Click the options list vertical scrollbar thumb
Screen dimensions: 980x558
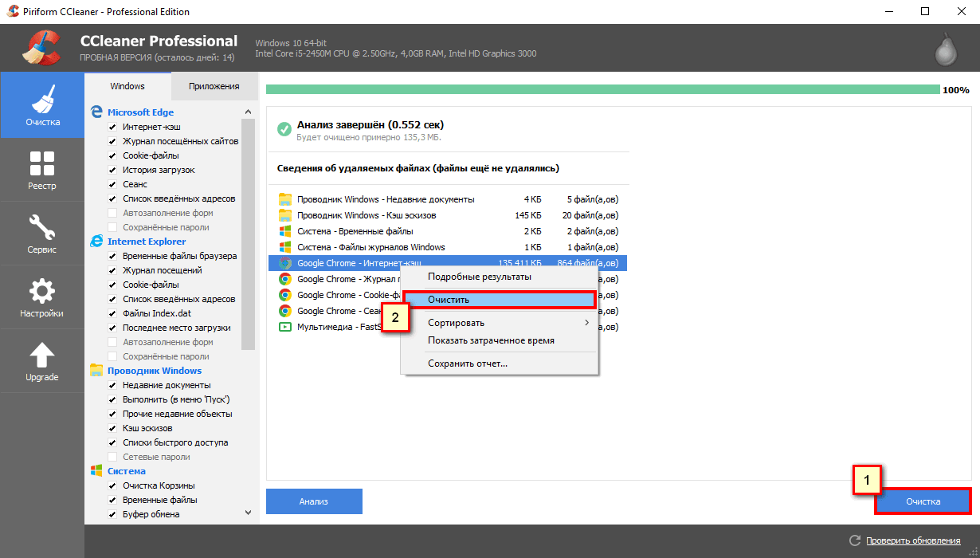pos(248,234)
